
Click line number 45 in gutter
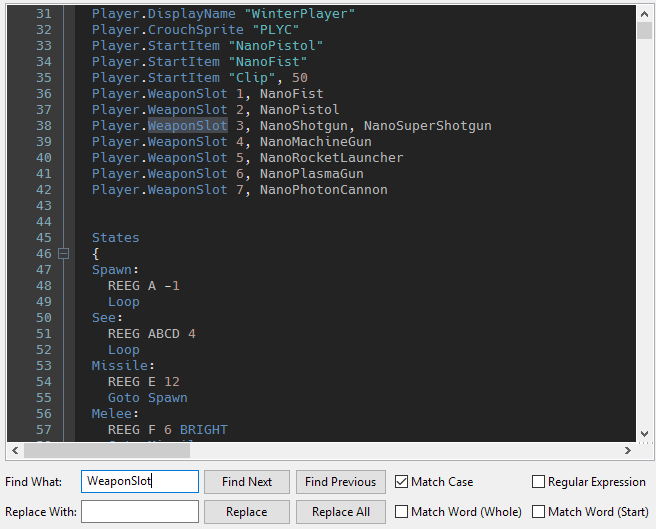pyautogui.click(x=43, y=238)
